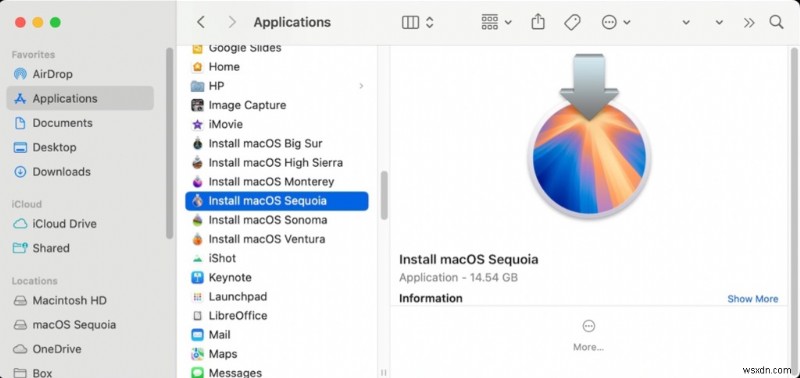Click the Application - 14.54 GB text
Image resolution: width=800 pixels, height=378 pixels.
458,278
